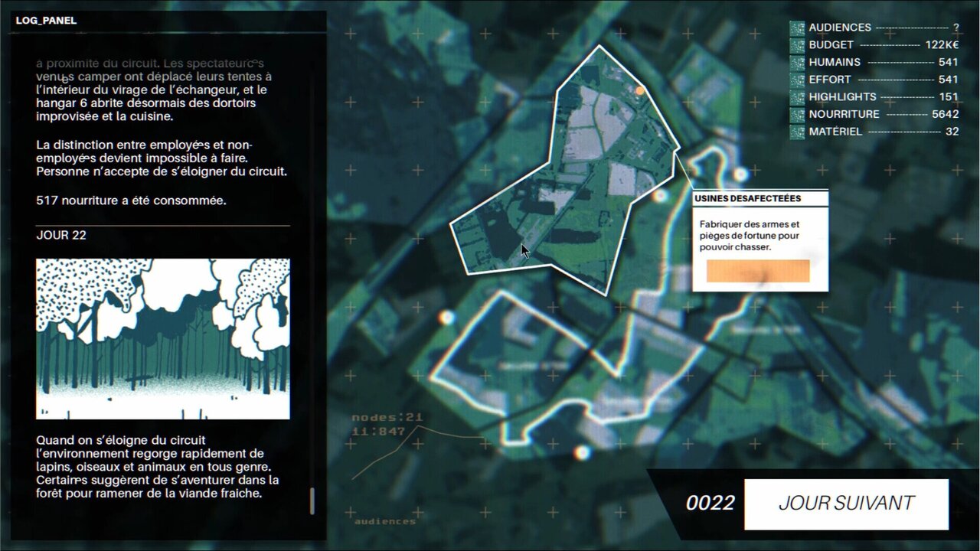Click the orange map marker inside highlighted zone
Screen dimensions: 980x551
[x=640, y=90]
